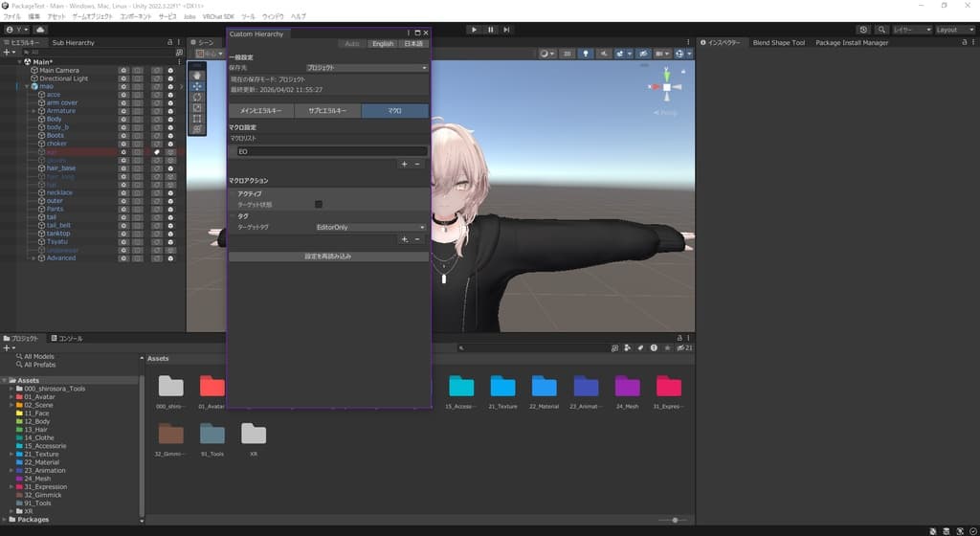Switch to the サブヒエラルキー tab
The image size is (980, 536).
click(327, 111)
